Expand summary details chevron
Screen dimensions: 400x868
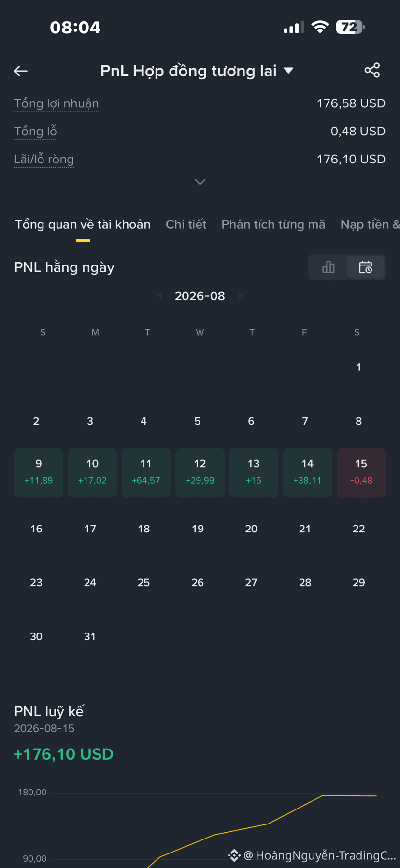point(200,182)
